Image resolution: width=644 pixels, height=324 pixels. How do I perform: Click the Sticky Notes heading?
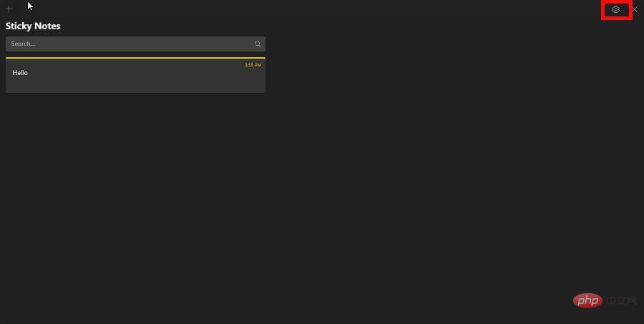33,26
